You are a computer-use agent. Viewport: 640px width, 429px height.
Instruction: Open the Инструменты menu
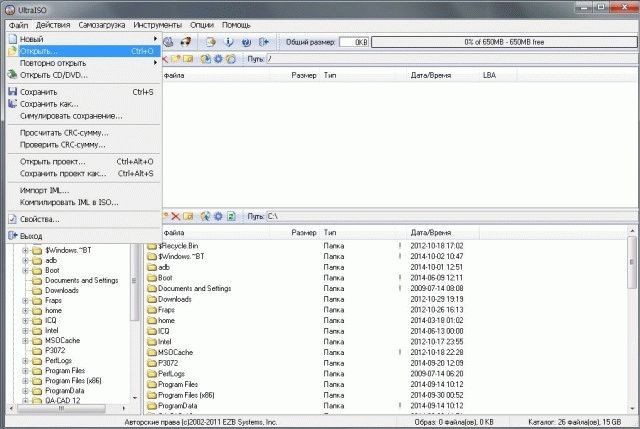click(x=158, y=25)
